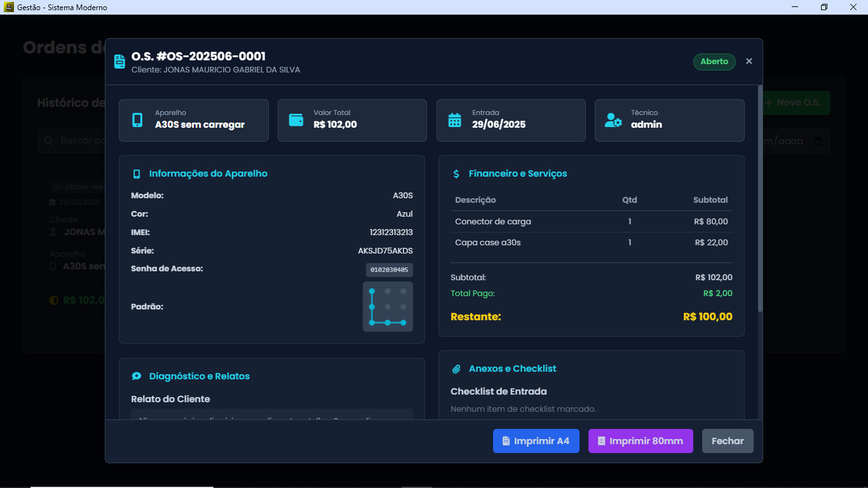Print receipt using Imprimir 80mm button
868x488 pixels.
pyautogui.click(x=641, y=441)
